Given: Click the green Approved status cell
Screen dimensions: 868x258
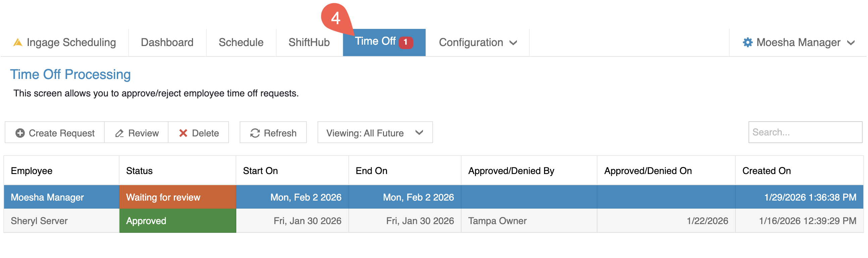Looking at the screenshot, I should point(178,221).
